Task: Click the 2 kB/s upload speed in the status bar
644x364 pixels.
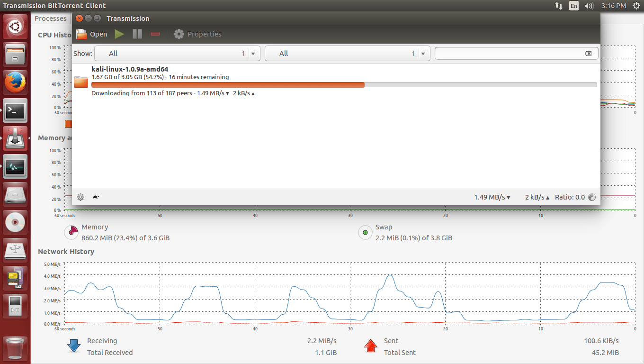Action: pos(537,197)
